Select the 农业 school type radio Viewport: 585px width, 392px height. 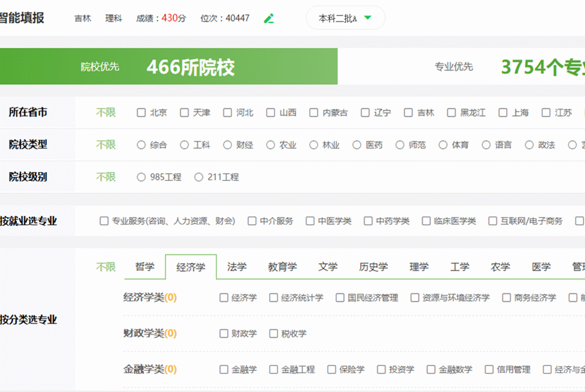point(271,145)
